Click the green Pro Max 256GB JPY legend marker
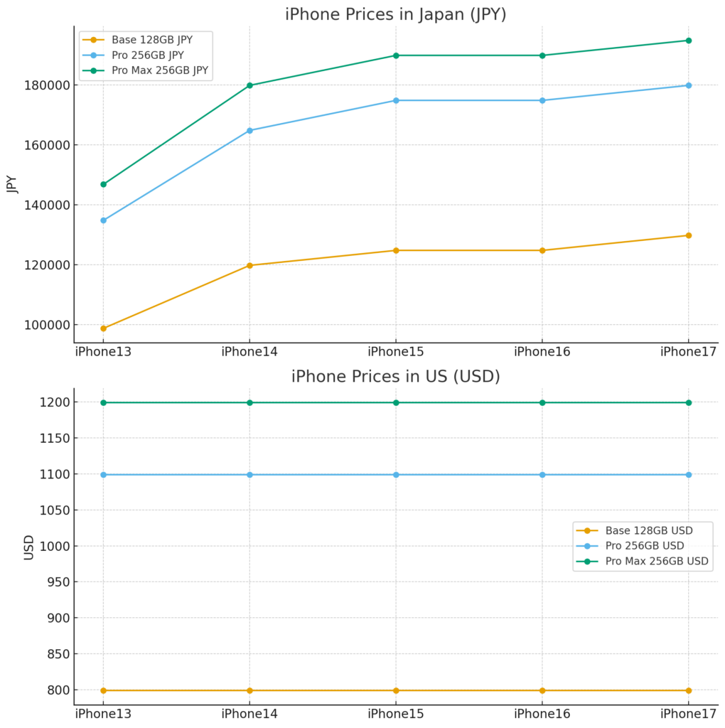 pos(92,70)
